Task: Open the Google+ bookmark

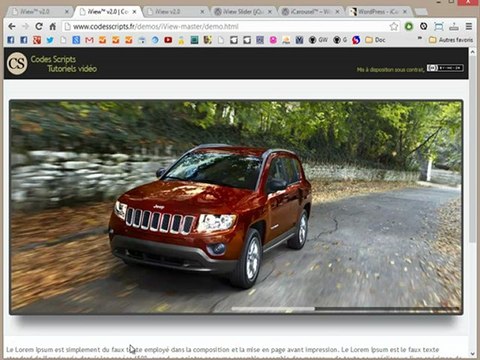Action: [37, 40]
